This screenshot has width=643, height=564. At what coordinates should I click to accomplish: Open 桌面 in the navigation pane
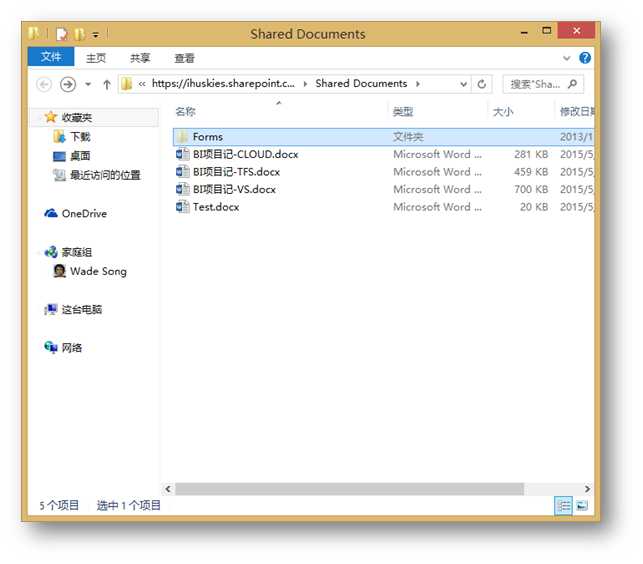pos(80,156)
